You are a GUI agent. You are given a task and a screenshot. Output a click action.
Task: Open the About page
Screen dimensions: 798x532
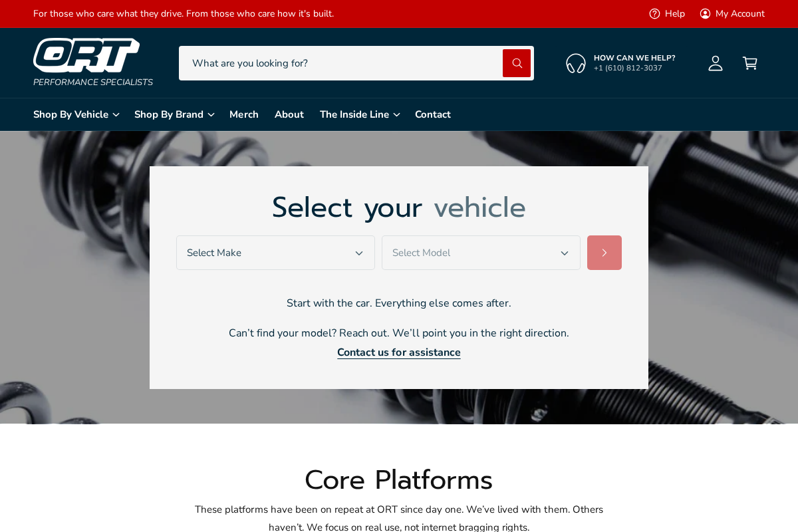[289, 114]
